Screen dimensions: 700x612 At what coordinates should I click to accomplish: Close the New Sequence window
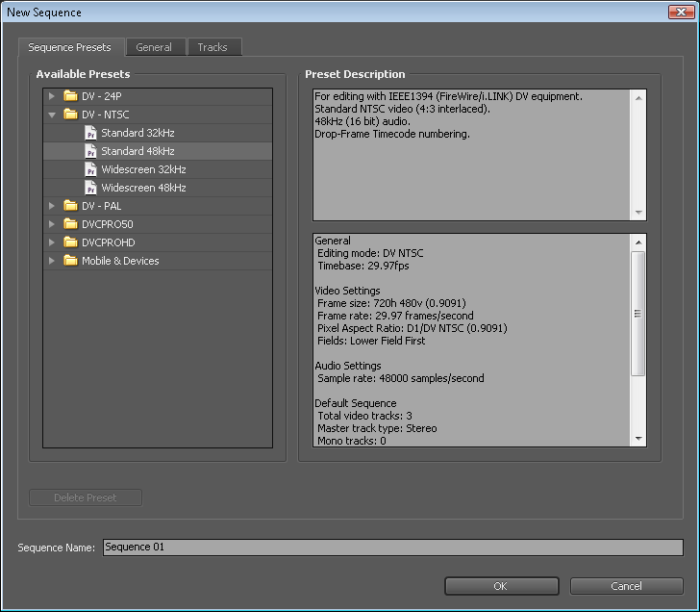[x=681, y=13]
